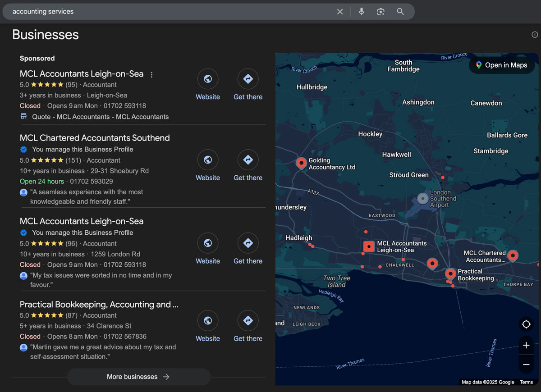Get directions to MCL Chartered Accountants Southend
Viewport: 541px width, 392px height.
[x=248, y=166]
